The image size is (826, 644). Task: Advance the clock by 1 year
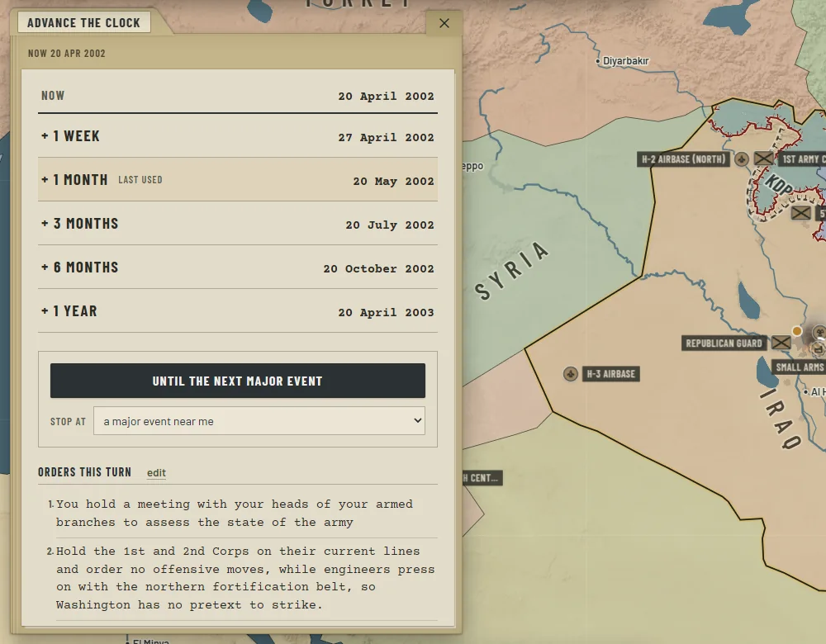238,310
